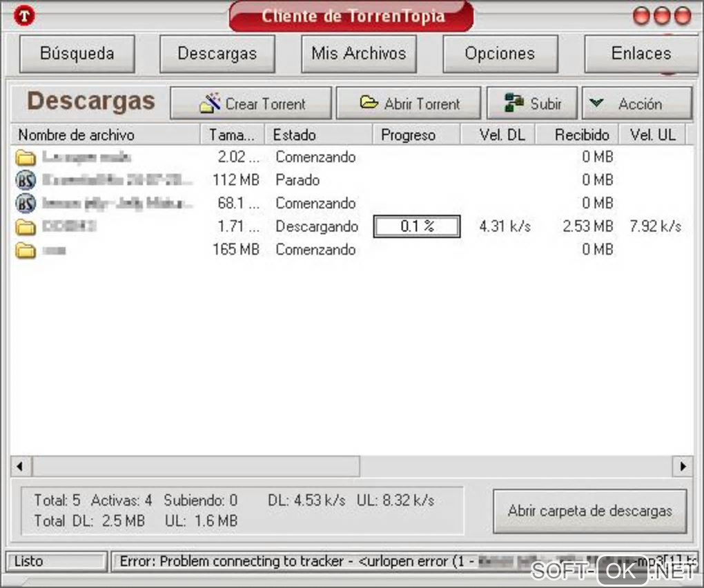Select the folder icon of the Descargando row

[x=26, y=226]
